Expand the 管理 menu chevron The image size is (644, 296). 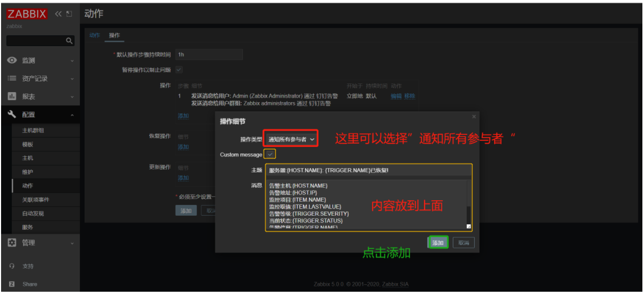(x=72, y=243)
